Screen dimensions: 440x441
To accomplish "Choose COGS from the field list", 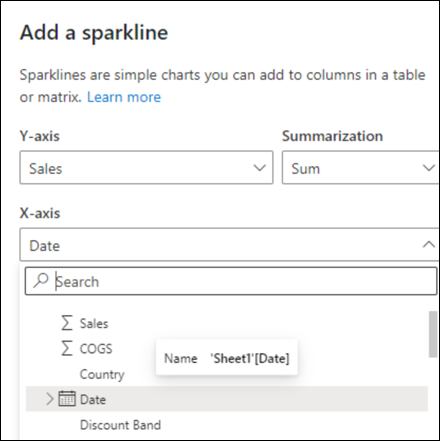I will [x=96, y=349].
